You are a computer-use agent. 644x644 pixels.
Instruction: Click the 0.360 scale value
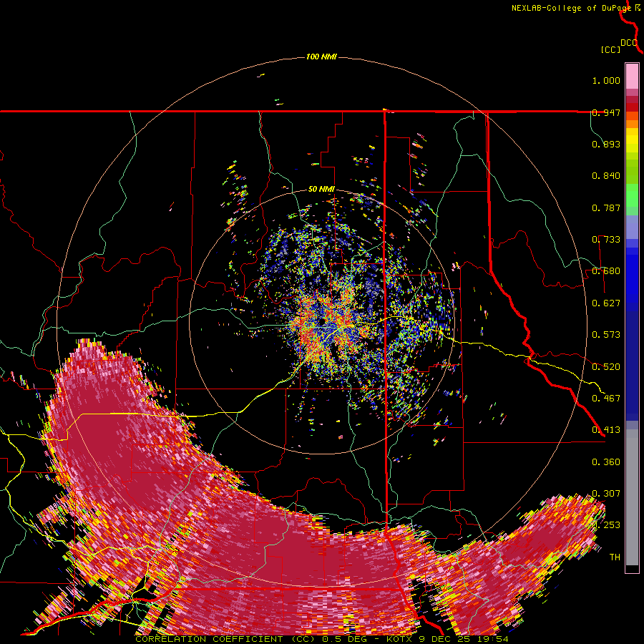(x=606, y=462)
